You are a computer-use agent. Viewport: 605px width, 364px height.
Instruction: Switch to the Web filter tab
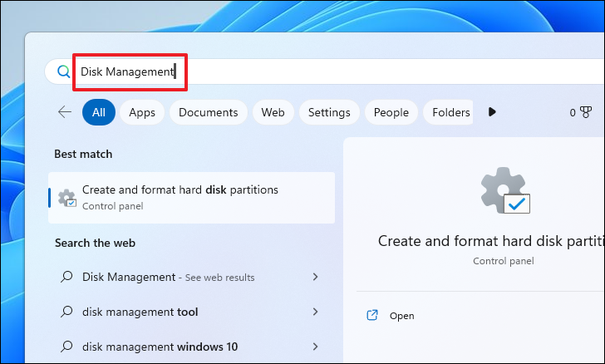(x=273, y=112)
